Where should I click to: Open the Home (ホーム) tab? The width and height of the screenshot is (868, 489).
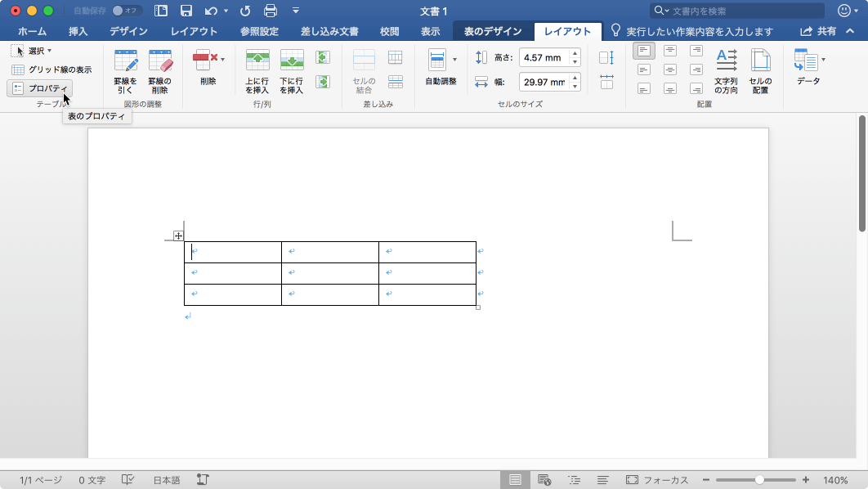click(x=32, y=32)
